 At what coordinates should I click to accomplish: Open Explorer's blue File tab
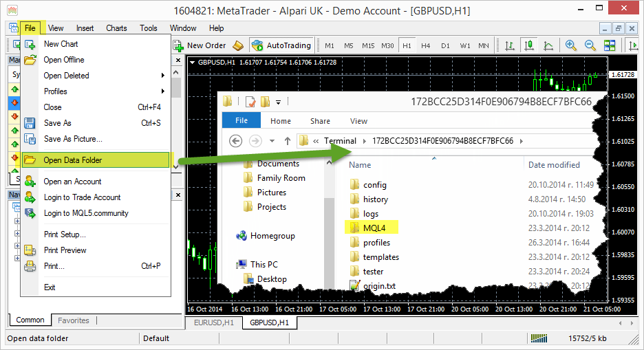tap(241, 120)
